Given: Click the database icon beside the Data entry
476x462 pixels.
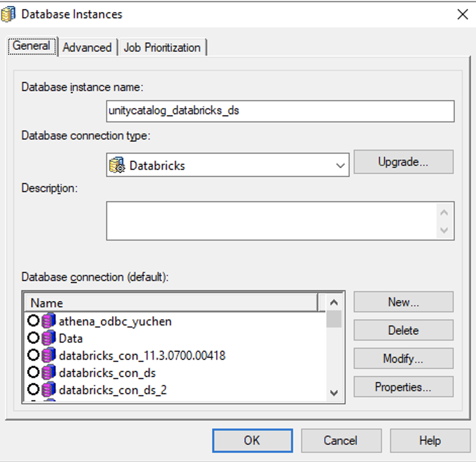Looking at the screenshot, I should coord(47,339).
